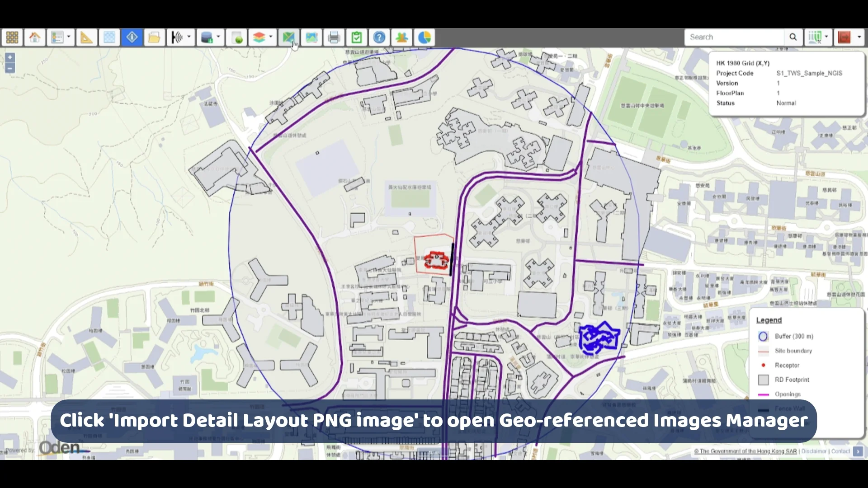Viewport: 868px width, 488px height.
Task: Click the red logout arrow icon
Action: click(x=844, y=37)
